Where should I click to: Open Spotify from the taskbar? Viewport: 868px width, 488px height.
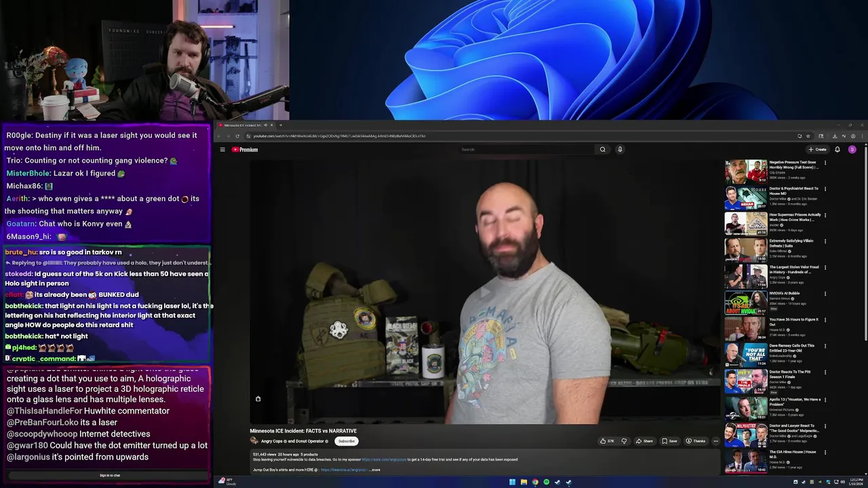click(x=546, y=482)
